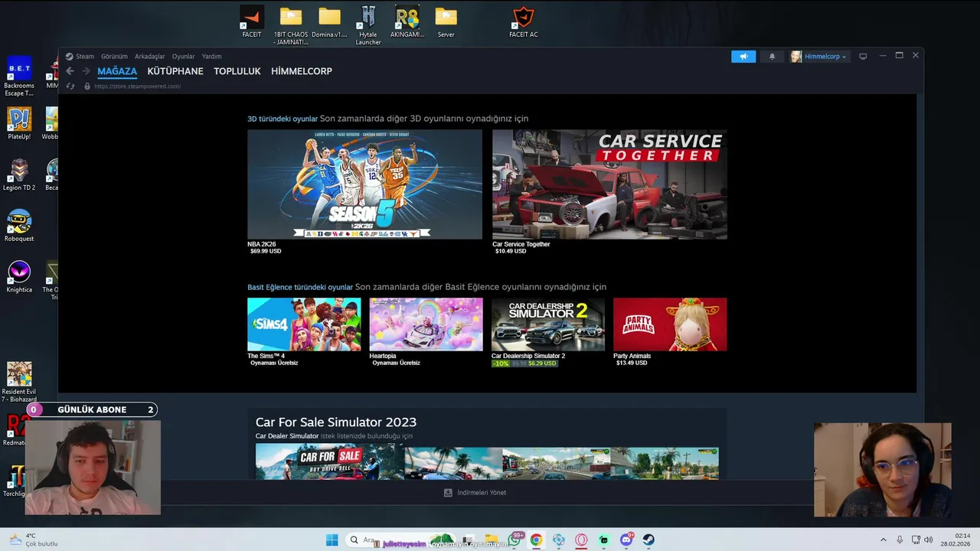Viewport: 980px width, 551px height.
Task: Click the microphone icon in system tray
Action: point(900,540)
